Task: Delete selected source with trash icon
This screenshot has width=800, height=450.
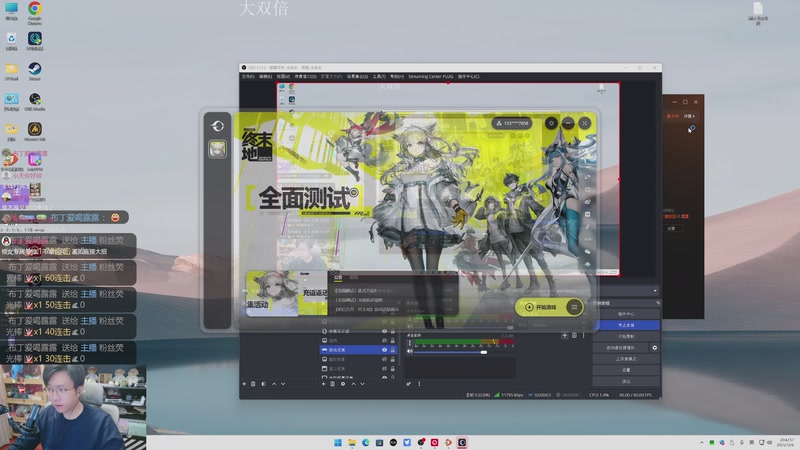Action: 332,384
